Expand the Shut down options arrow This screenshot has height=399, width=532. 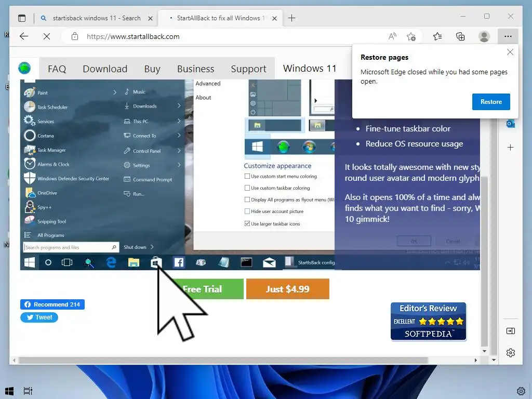pos(152,247)
